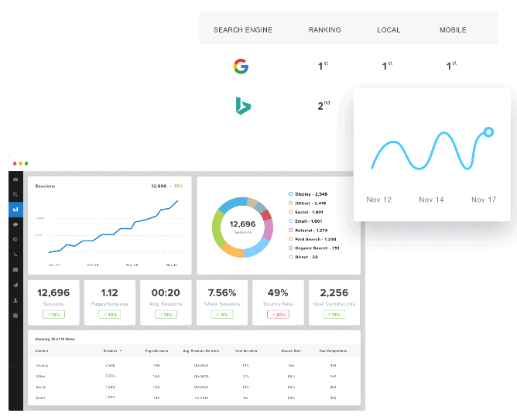Click the Display row in channel table
The width and height of the screenshot is (517, 420).
[x=194, y=365]
